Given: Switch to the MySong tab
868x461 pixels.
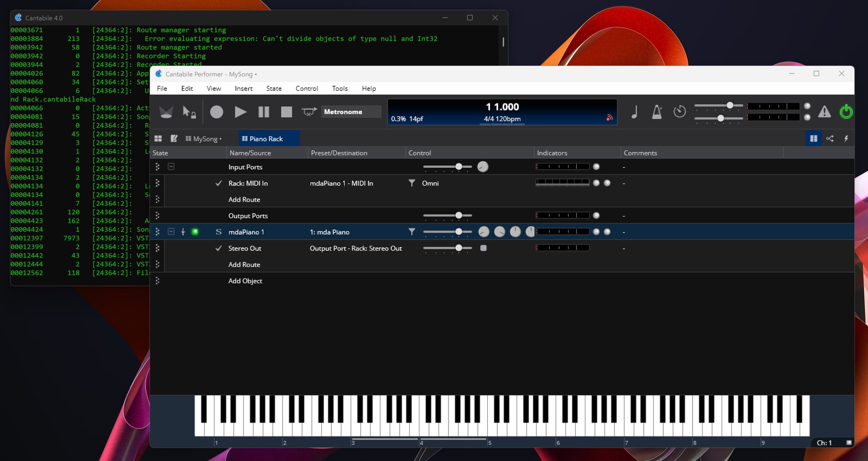Looking at the screenshot, I should click(205, 139).
